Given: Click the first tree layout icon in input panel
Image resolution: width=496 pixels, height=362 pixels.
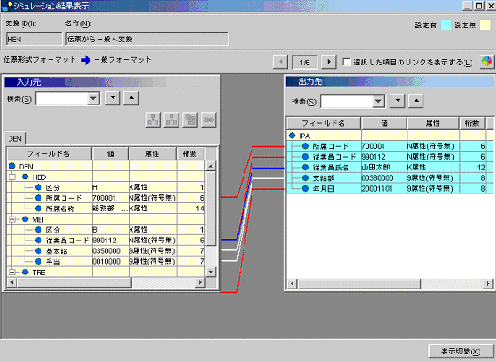Looking at the screenshot, I should pyautogui.click(x=153, y=120).
